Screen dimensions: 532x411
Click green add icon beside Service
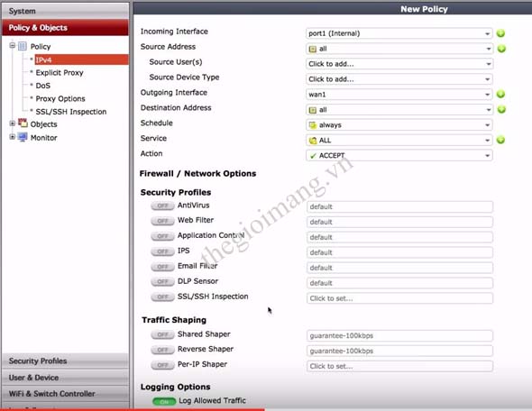click(500, 140)
